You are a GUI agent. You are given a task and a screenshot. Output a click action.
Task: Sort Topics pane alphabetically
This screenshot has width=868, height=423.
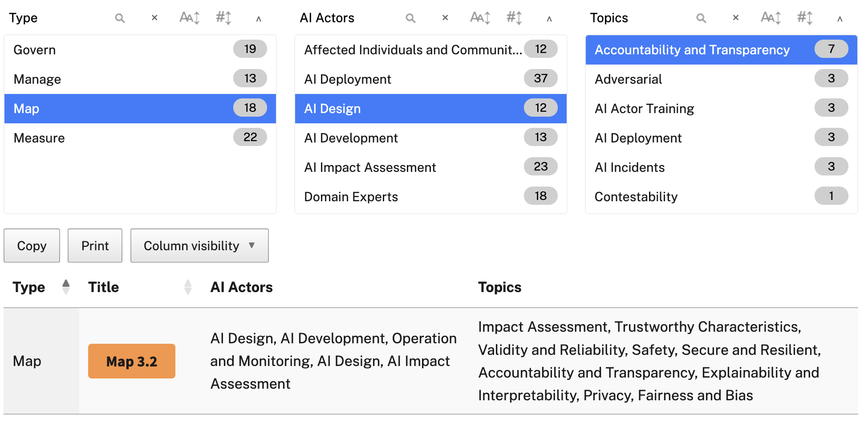coord(771,18)
